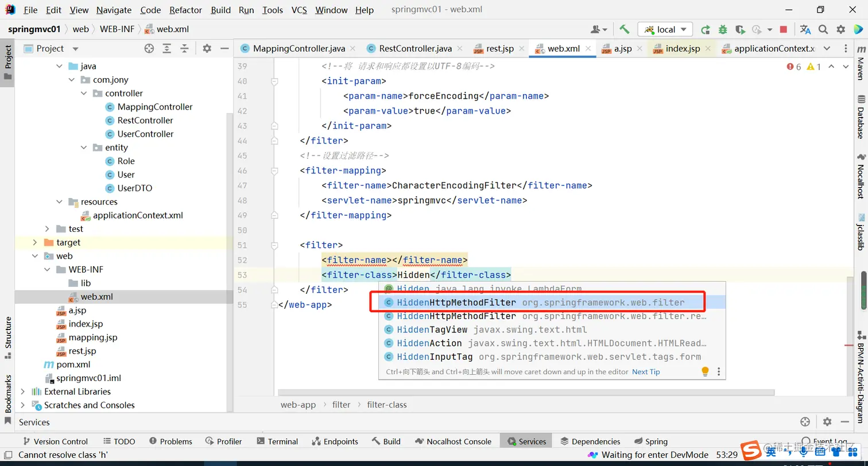868x466 pixels.
Task: Show hidden editor tabs dropdown arrow
Action: click(x=827, y=49)
